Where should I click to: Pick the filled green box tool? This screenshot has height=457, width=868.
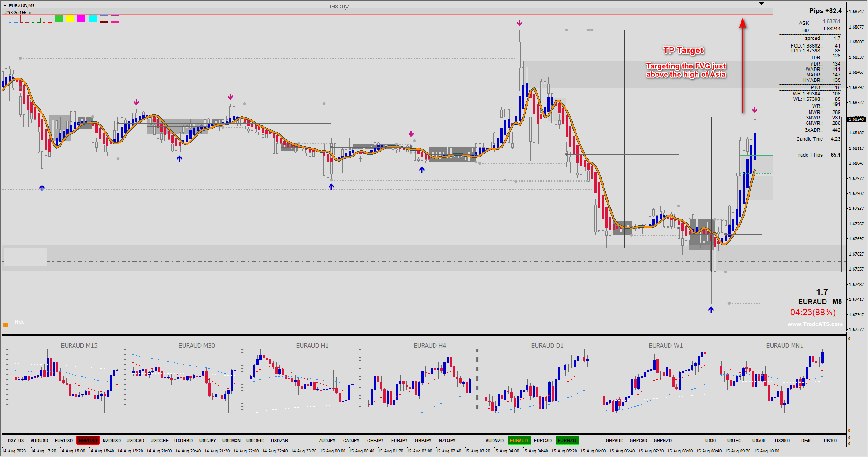pos(59,18)
